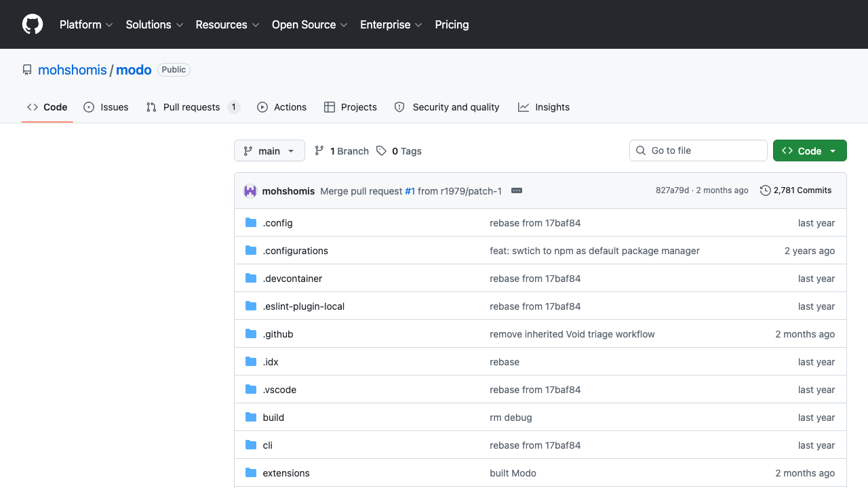Switch to the Pull requests tab
This screenshot has height=488, width=868.
tap(193, 107)
